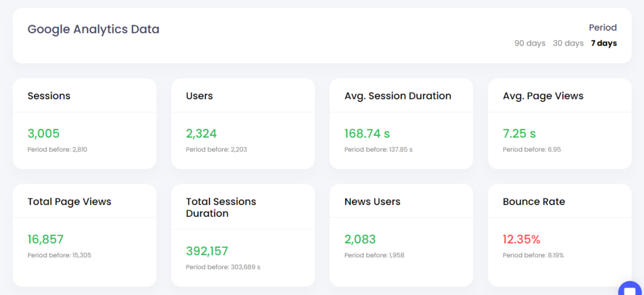
Task: Select the 30 days period
Action: point(568,43)
